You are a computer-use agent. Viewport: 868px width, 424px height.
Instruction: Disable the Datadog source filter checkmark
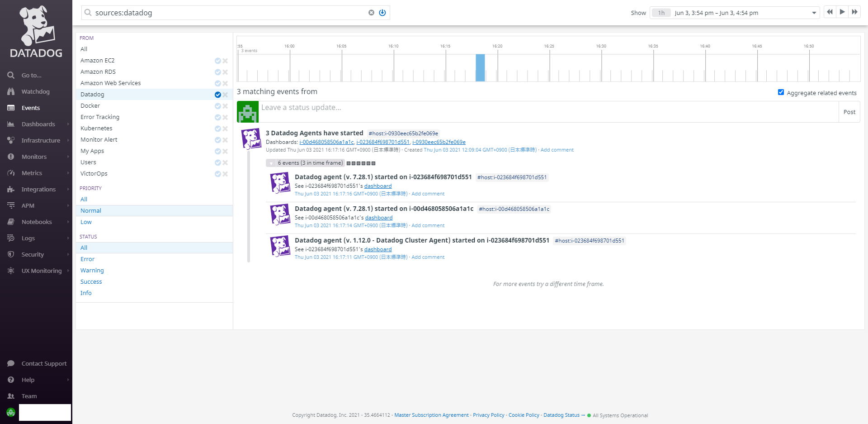coord(217,95)
